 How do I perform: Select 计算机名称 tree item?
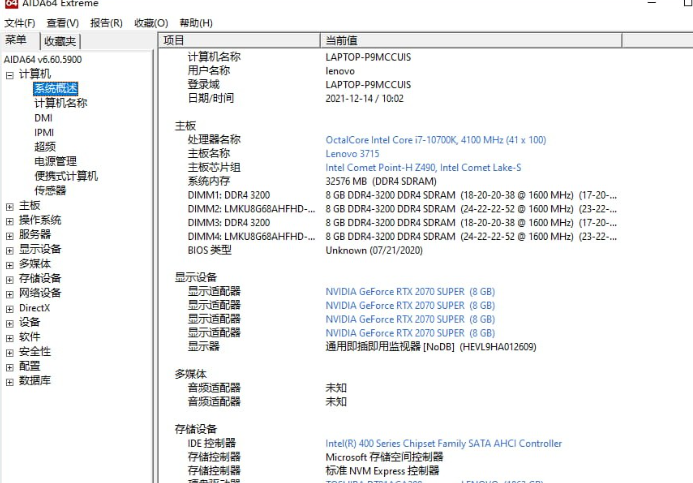tap(61, 103)
